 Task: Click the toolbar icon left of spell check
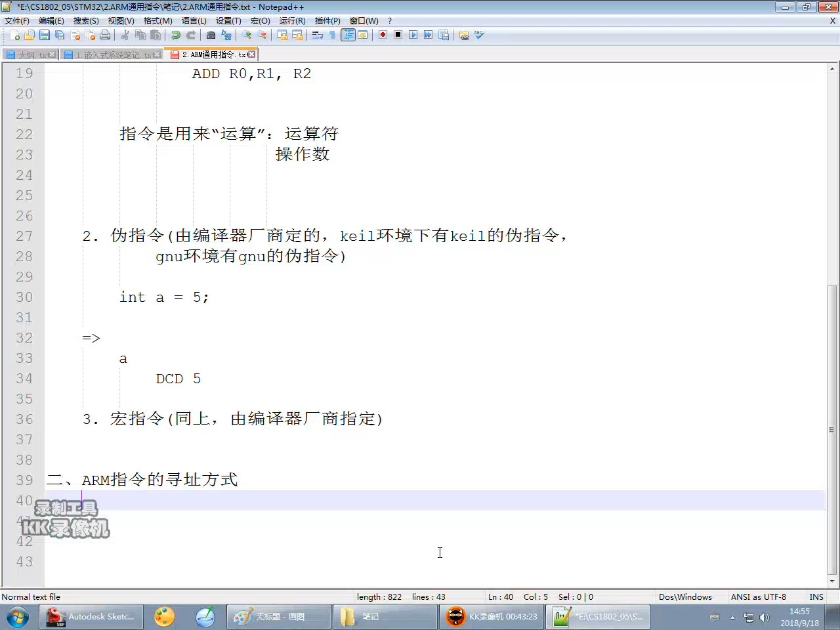click(x=464, y=35)
